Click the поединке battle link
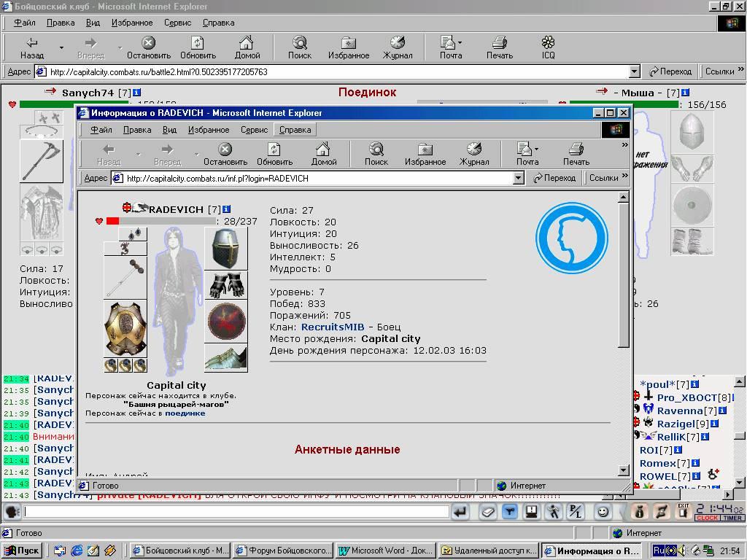 (x=185, y=413)
